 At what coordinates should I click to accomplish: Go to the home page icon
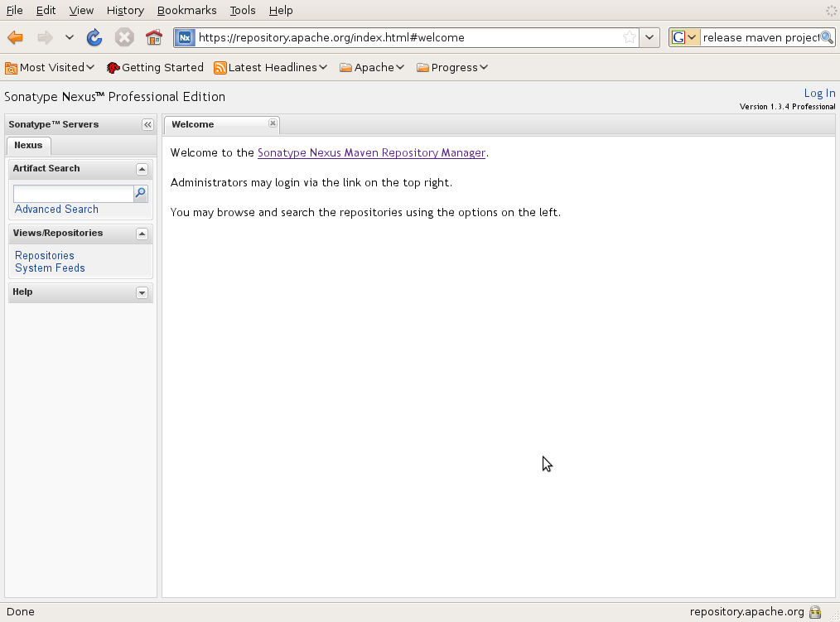154,37
